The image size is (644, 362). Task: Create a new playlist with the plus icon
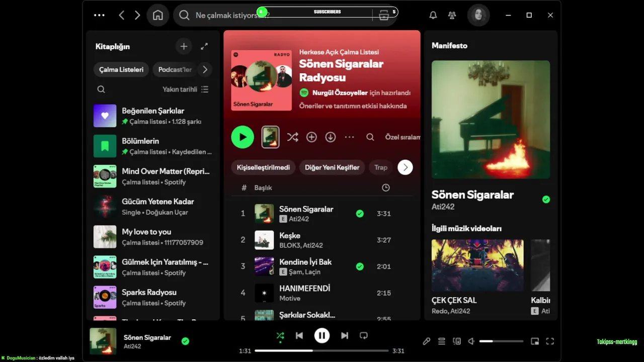pos(184,46)
